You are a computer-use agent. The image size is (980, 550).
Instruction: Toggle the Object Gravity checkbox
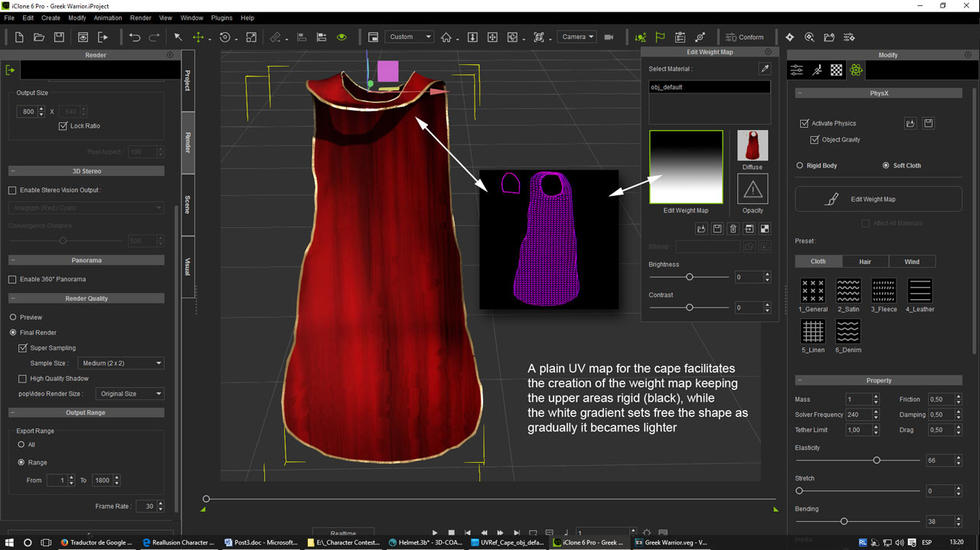(x=815, y=140)
